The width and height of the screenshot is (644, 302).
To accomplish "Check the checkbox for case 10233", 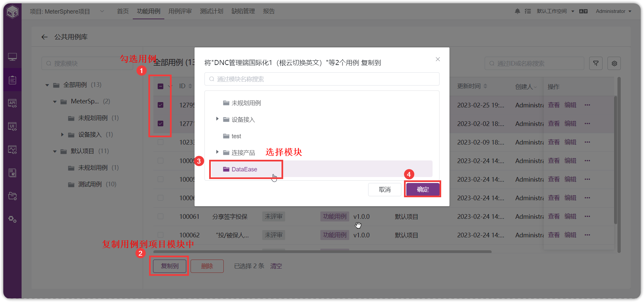I will pyautogui.click(x=160, y=142).
